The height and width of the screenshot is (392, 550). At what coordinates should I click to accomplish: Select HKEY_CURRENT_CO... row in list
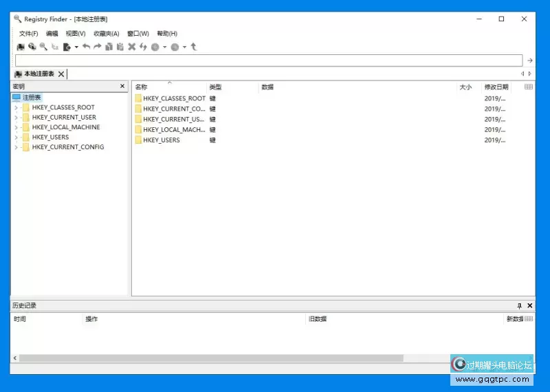320,109
